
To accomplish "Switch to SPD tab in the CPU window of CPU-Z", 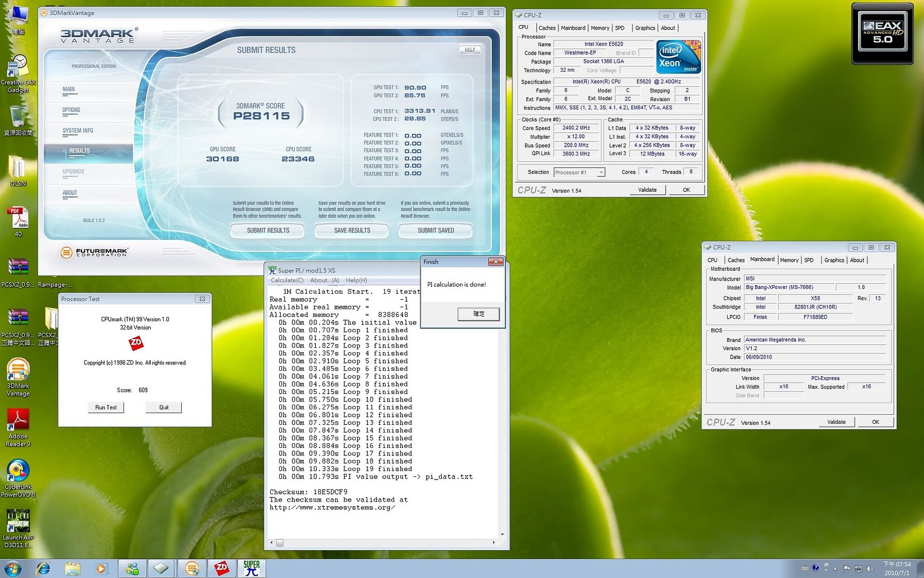I will 620,28.
